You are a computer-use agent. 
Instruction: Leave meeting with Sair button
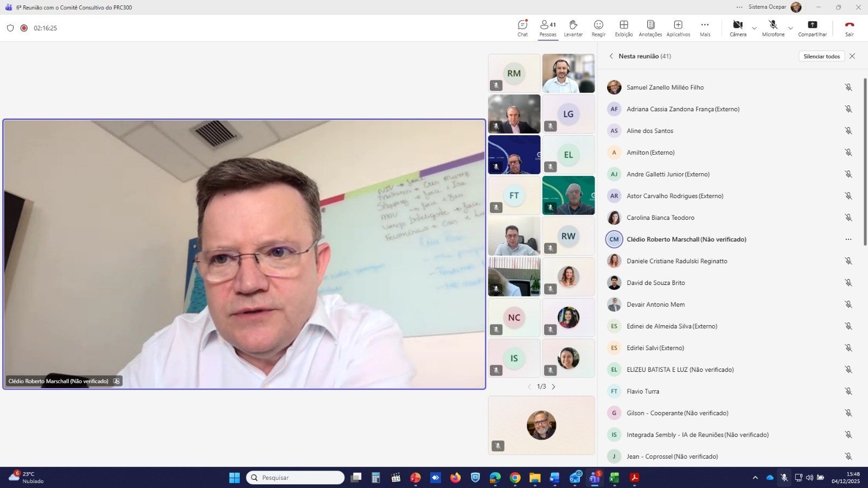849,28
